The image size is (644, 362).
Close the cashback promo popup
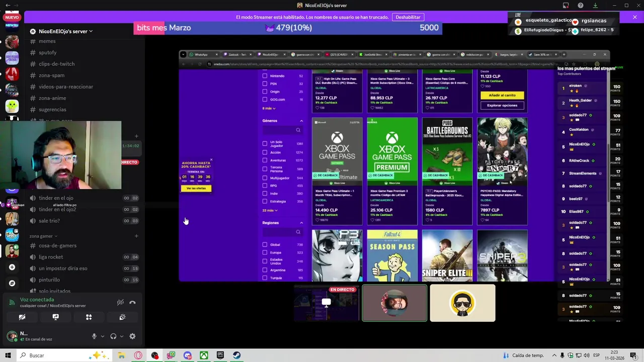211,160
